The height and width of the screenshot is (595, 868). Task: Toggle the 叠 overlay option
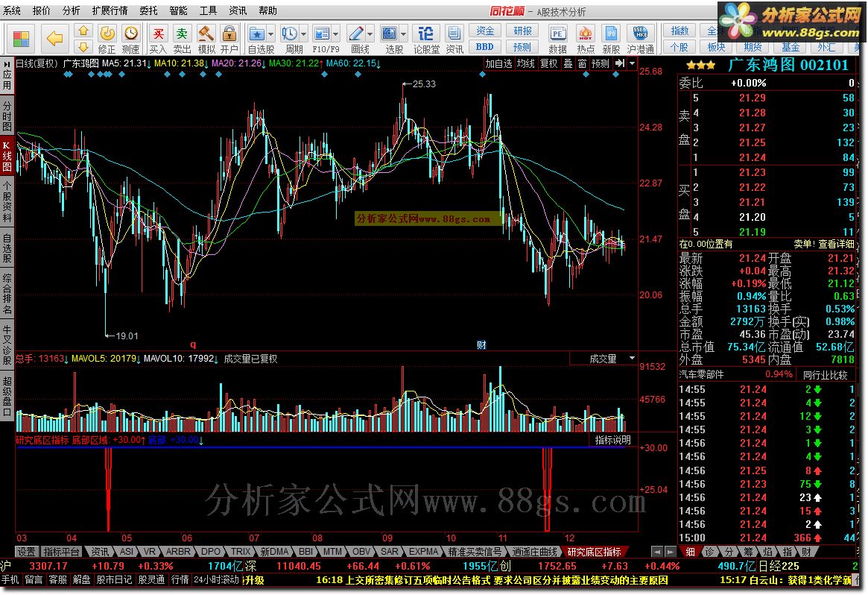click(568, 63)
